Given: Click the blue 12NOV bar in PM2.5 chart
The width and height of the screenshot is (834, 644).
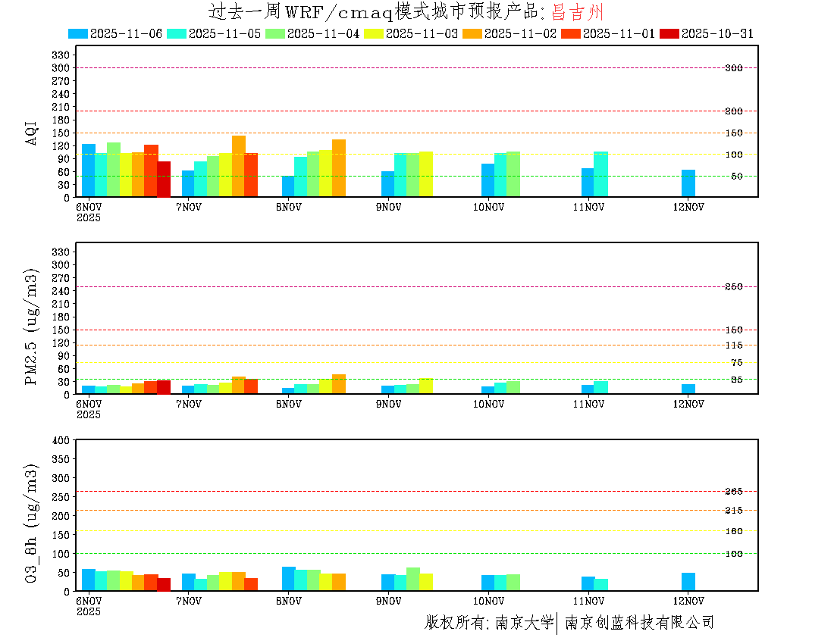Looking at the screenshot, I should click(688, 389).
